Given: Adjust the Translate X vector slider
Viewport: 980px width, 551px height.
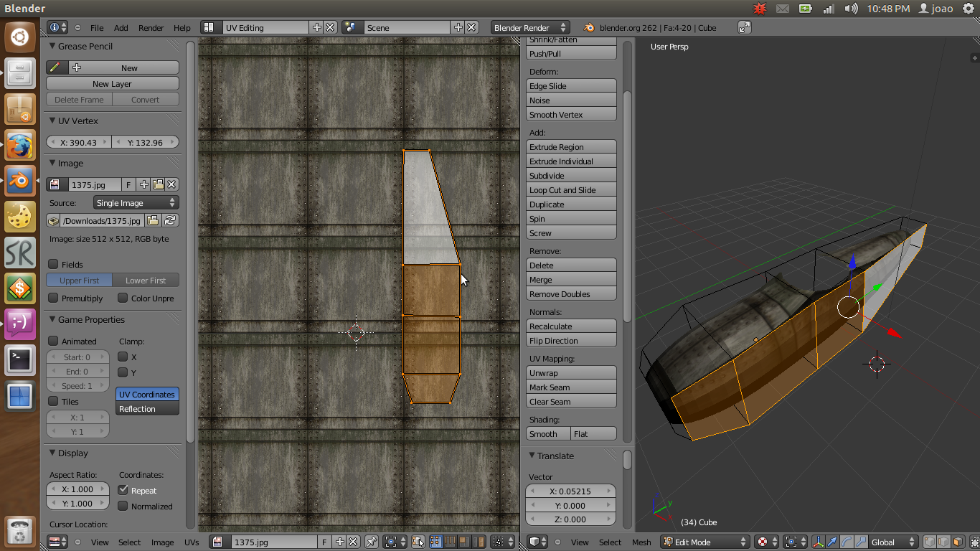Looking at the screenshot, I should pyautogui.click(x=570, y=491).
